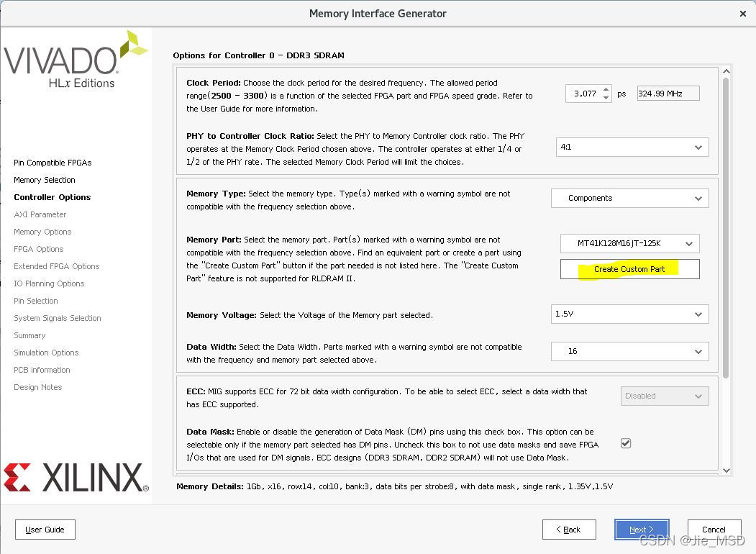Select Memory Options step
This screenshot has width=756, height=554.
[x=42, y=232]
